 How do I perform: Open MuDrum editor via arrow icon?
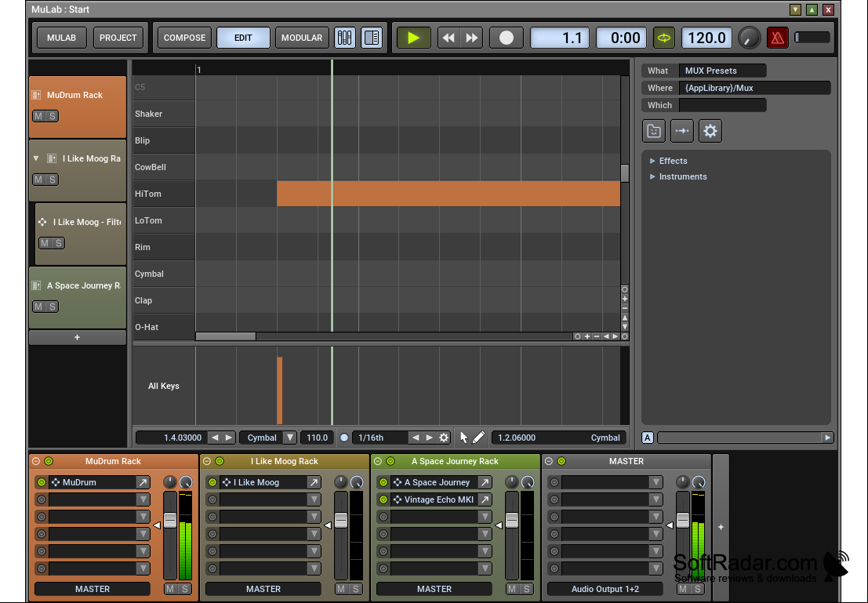pyautogui.click(x=143, y=482)
